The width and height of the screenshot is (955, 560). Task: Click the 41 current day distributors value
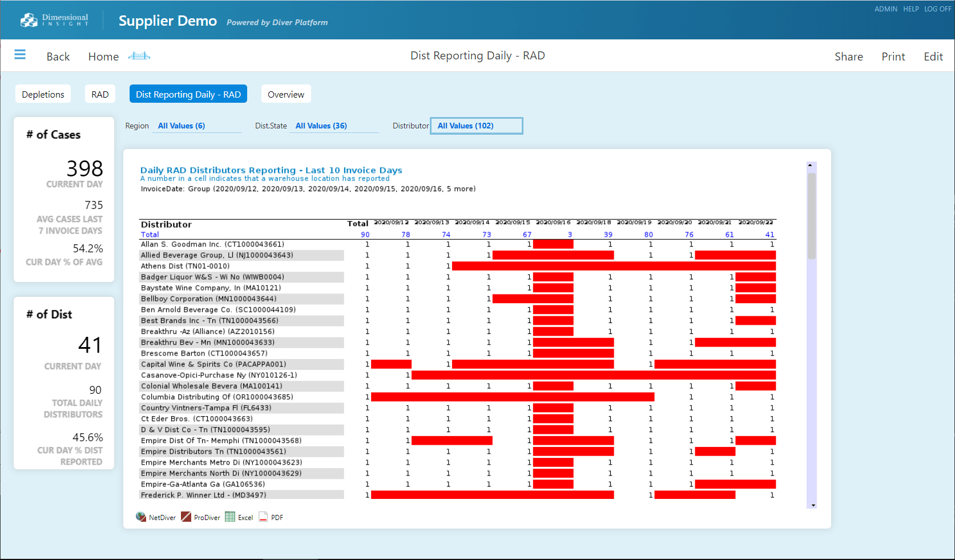[90, 345]
